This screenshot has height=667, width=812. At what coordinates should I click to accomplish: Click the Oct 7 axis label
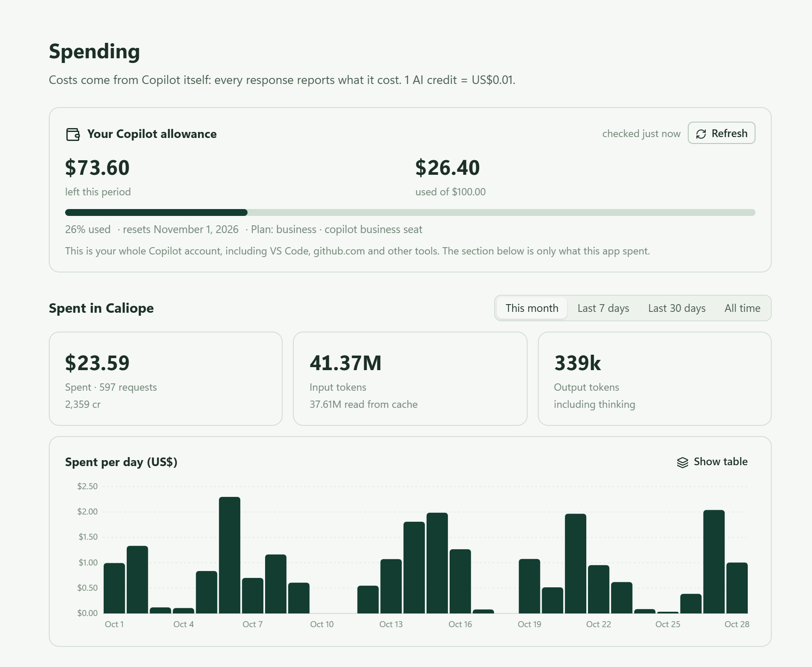[252, 624]
